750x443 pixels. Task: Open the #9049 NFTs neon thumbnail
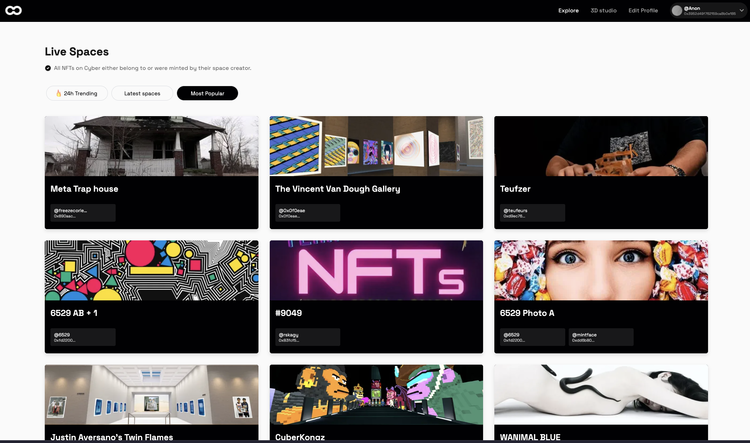pos(376,270)
